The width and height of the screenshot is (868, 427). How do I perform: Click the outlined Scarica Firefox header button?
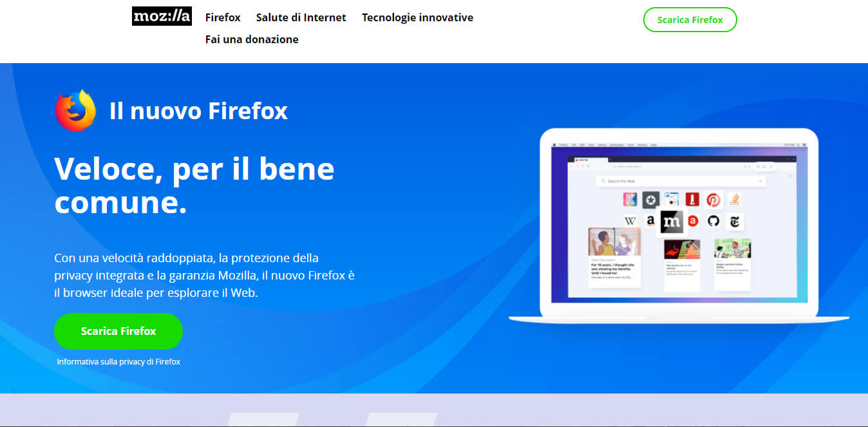690,19
